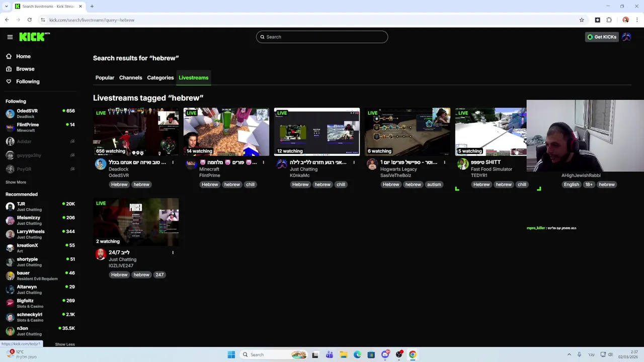Open FlintPrime in Following sidebar list
The image size is (644, 362).
click(x=40, y=127)
